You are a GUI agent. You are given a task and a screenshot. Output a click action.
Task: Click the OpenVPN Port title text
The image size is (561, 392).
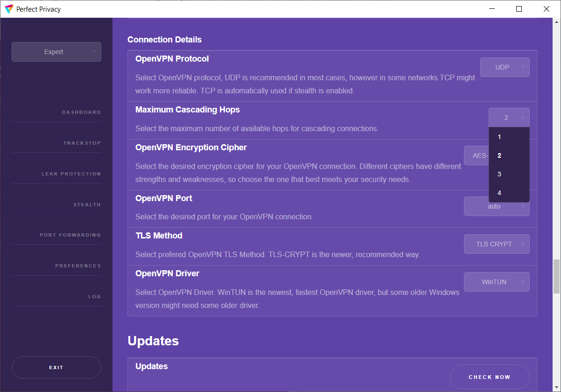point(164,198)
